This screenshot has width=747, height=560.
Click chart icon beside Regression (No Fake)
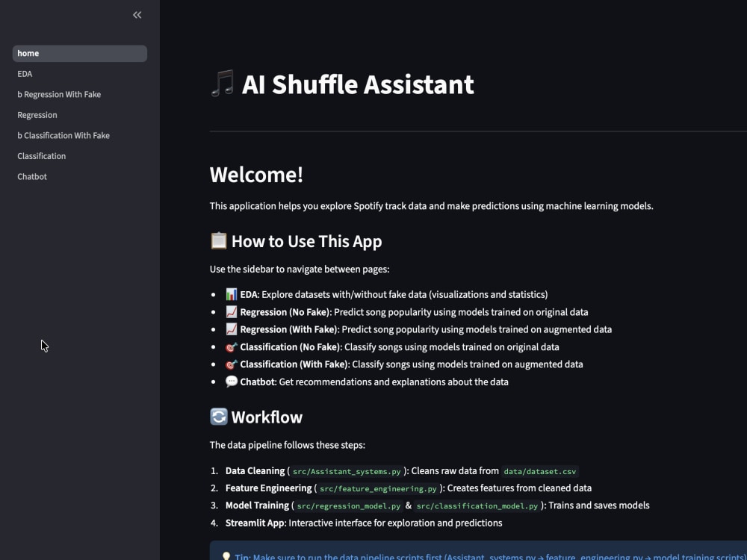coord(231,312)
